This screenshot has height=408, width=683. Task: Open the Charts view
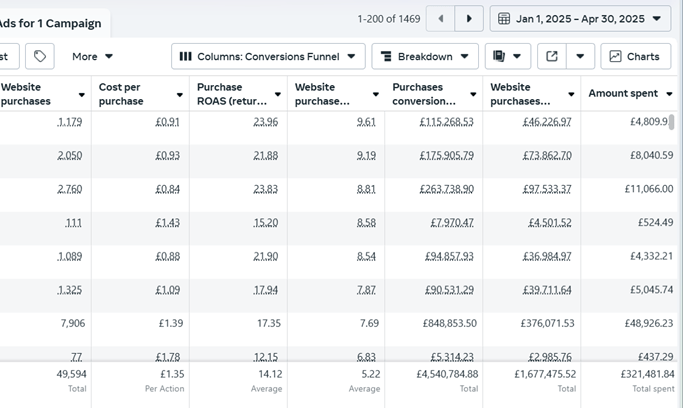(635, 57)
